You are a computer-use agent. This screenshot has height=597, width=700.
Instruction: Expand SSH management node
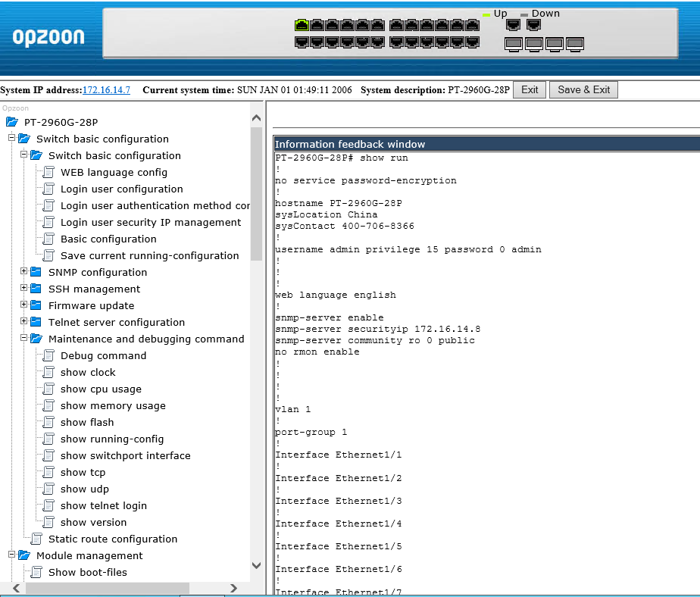click(23, 288)
